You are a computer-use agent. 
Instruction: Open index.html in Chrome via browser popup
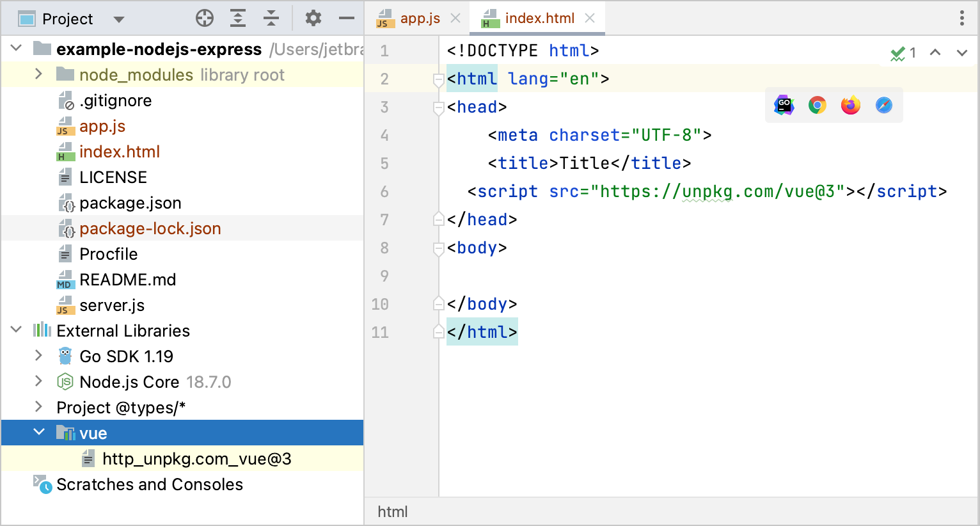point(817,104)
